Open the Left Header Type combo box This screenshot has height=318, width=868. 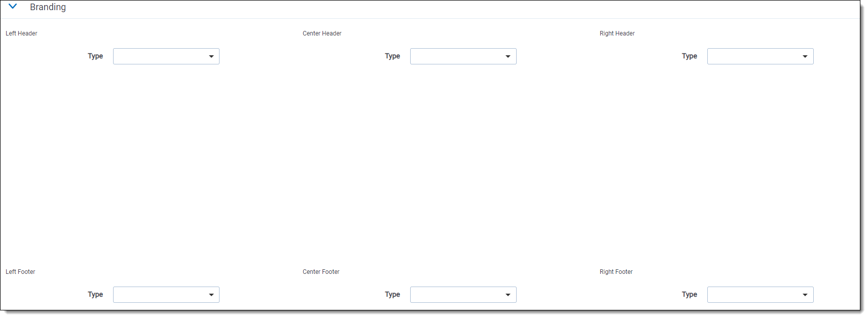pos(160,56)
